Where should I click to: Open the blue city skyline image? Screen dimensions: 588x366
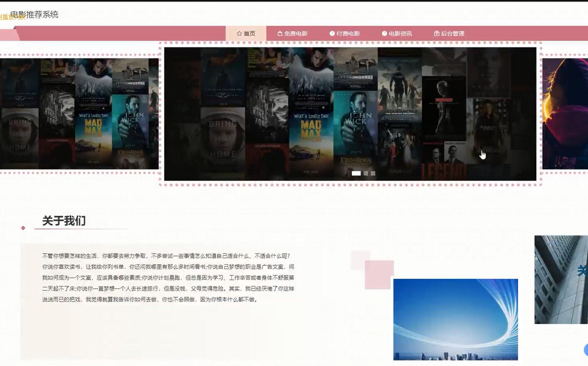pos(456,319)
